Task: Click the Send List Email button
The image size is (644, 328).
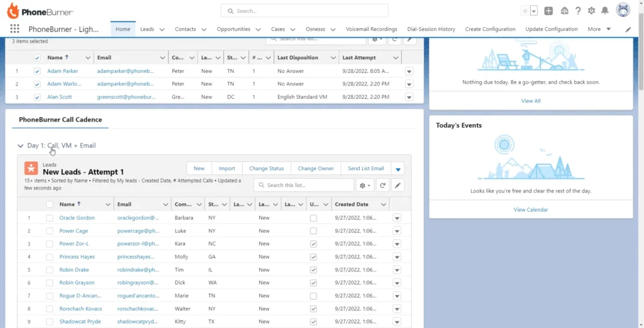Action: point(365,169)
